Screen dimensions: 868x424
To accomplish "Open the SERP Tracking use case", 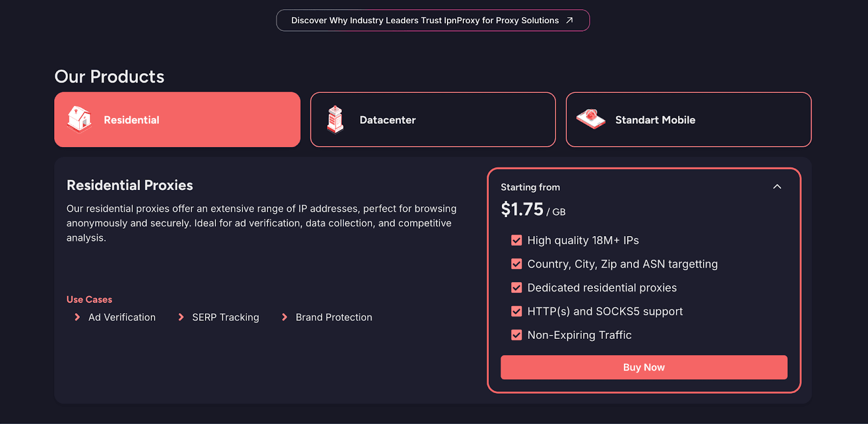I will tap(225, 318).
